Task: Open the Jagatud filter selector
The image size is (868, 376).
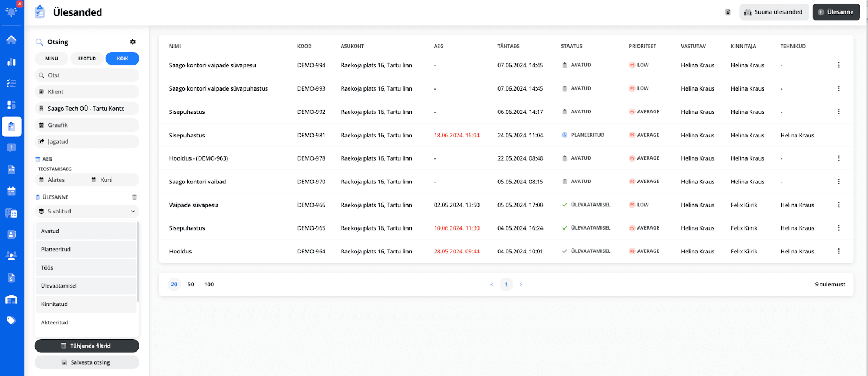Action: pos(87,142)
